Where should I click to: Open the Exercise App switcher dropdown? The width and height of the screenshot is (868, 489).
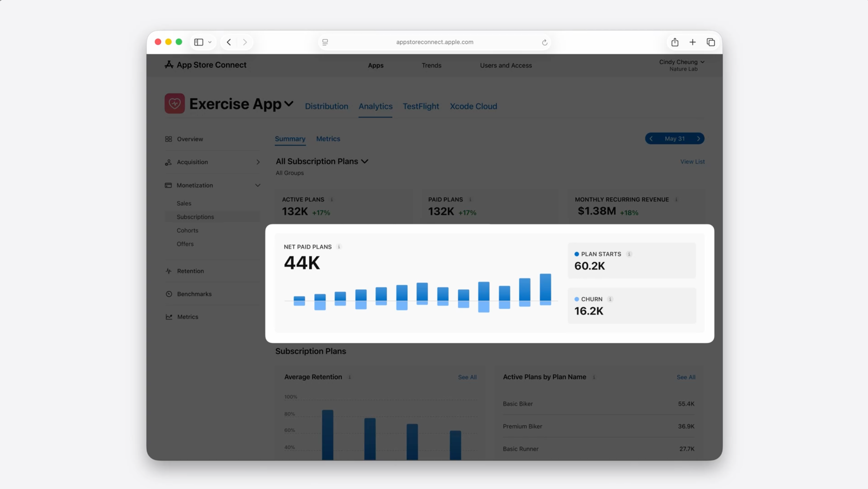click(x=289, y=103)
